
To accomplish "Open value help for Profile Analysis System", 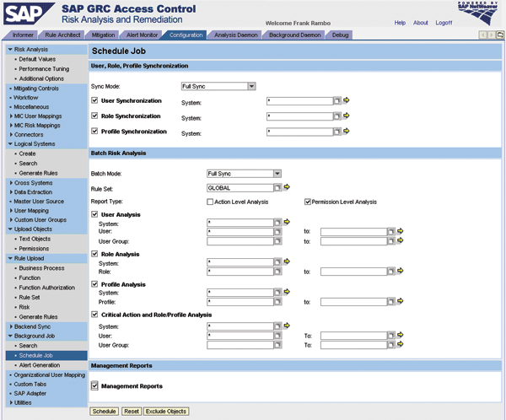I will (277, 293).
